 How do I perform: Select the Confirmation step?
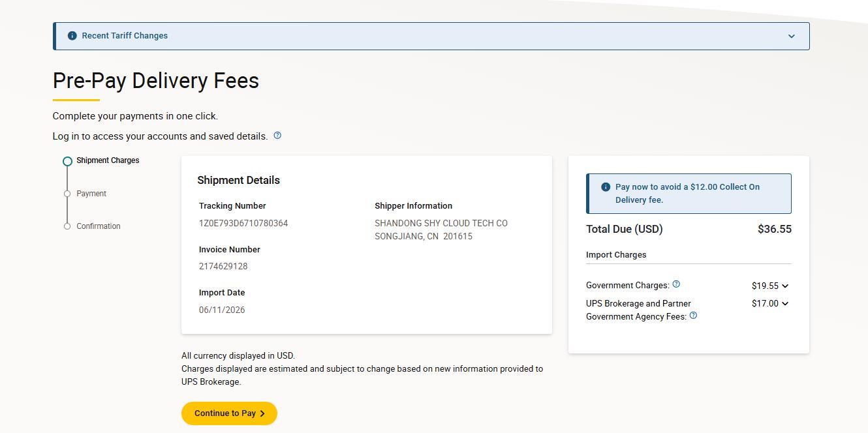(99, 226)
